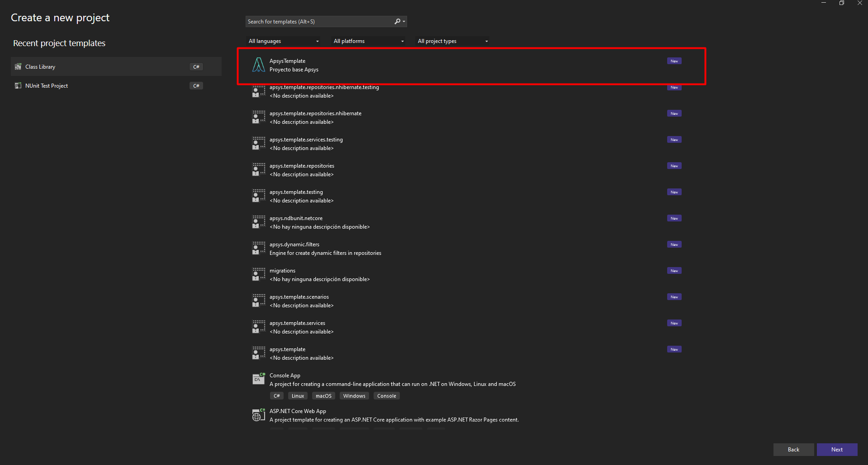This screenshot has height=465, width=868.
Task: Open the All project types dropdown
Action: [453, 41]
